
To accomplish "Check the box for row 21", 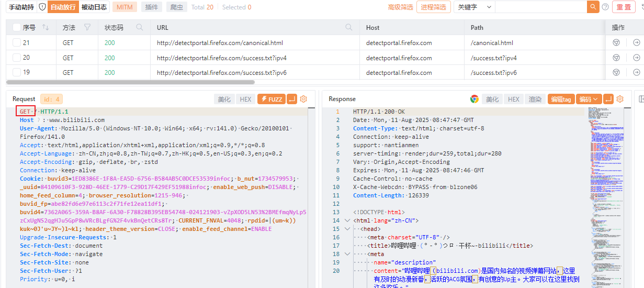I will click(x=17, y=43).
